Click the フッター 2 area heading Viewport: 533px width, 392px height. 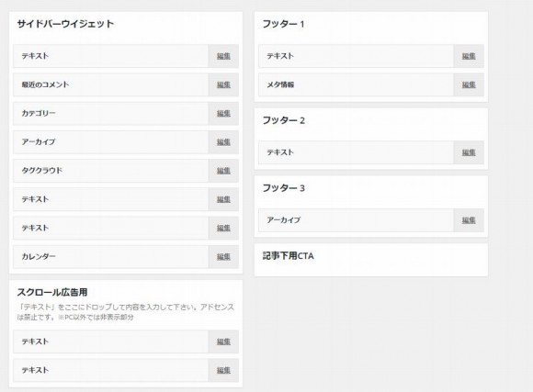coord(283,120)
